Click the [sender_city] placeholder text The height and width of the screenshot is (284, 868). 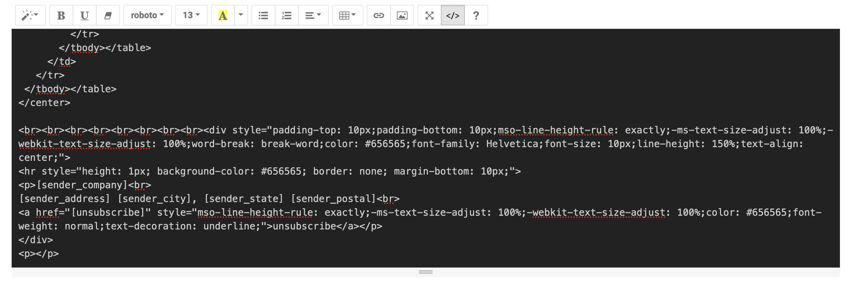(154, 199)
